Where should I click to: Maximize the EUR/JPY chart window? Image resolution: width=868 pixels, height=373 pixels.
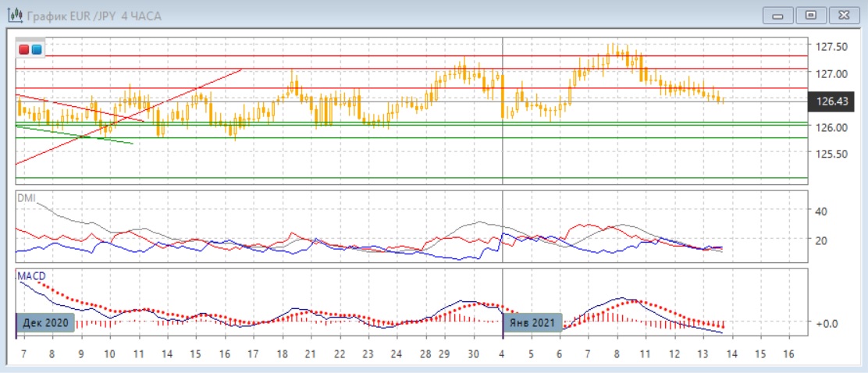point(812,15)
